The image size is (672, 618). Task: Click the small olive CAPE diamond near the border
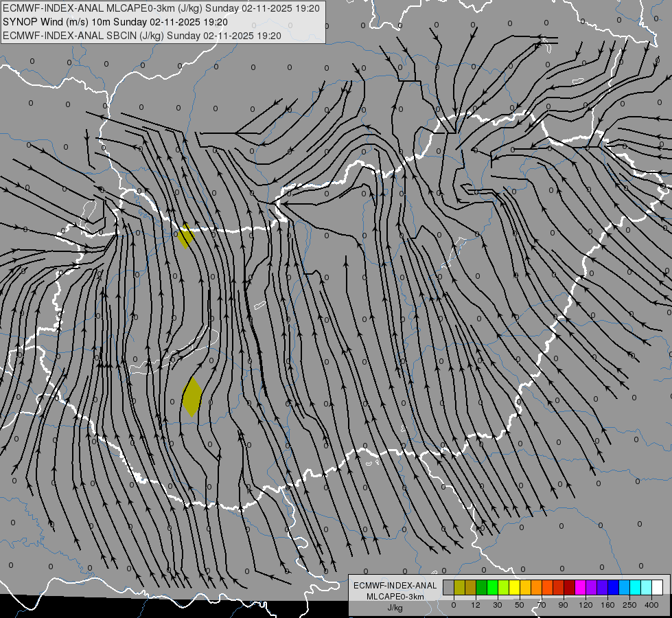(x=185, y=236)
